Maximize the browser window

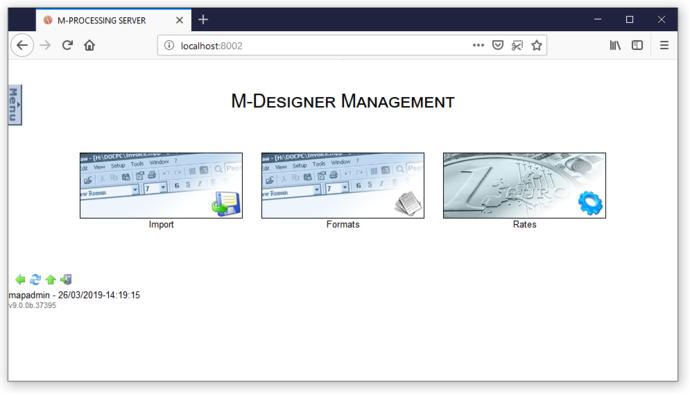630,20
